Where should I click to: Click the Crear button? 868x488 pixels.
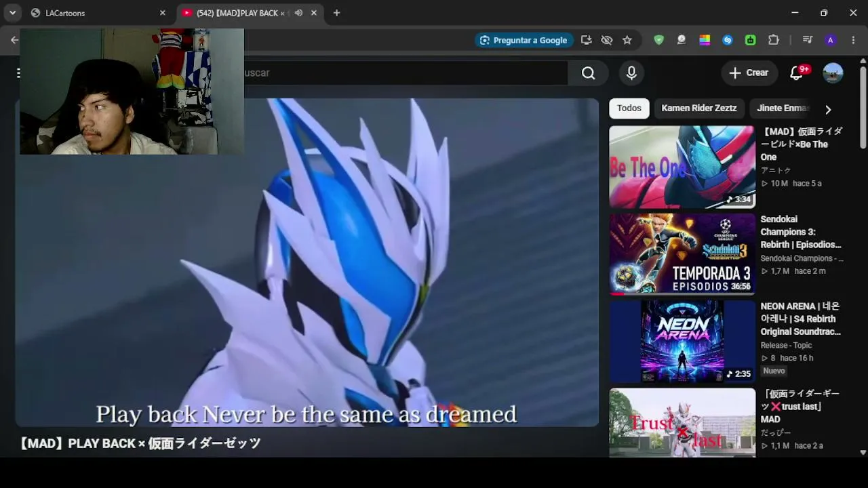coord(749,73)
